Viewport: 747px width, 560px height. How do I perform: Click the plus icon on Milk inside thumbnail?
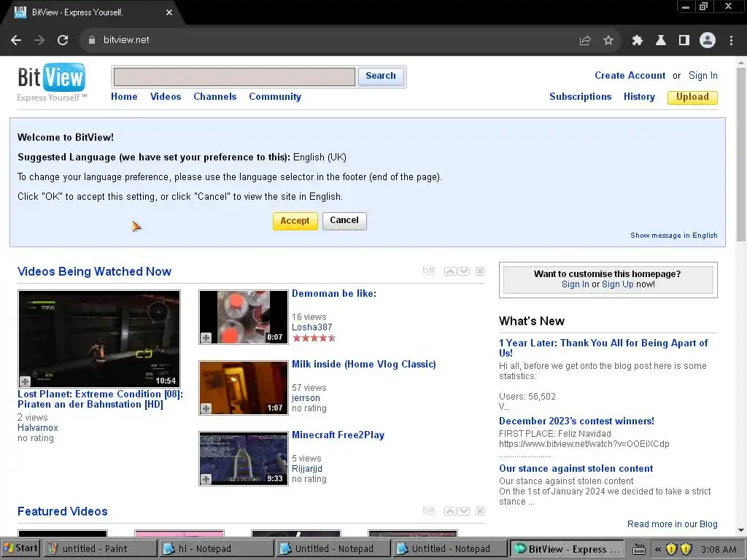point(206,408)
